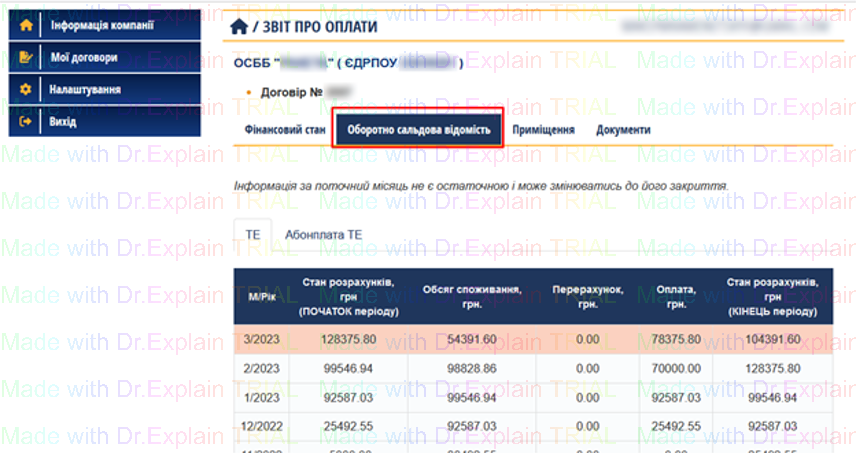Click the gear icon beside Налаштування
Image resolution: width=856 pixels, height=453 pixels.
pyautogui.click(x=26, y=90)
